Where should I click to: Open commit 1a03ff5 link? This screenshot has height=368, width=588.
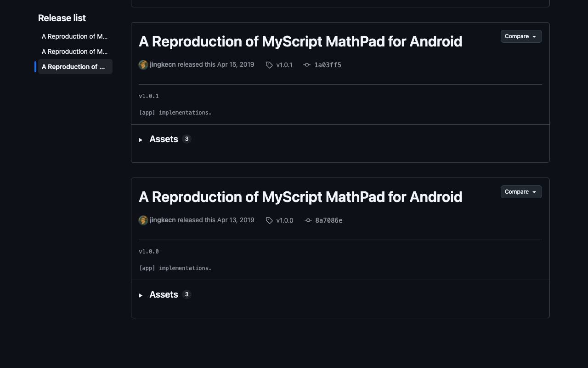(x=328, y=65)
